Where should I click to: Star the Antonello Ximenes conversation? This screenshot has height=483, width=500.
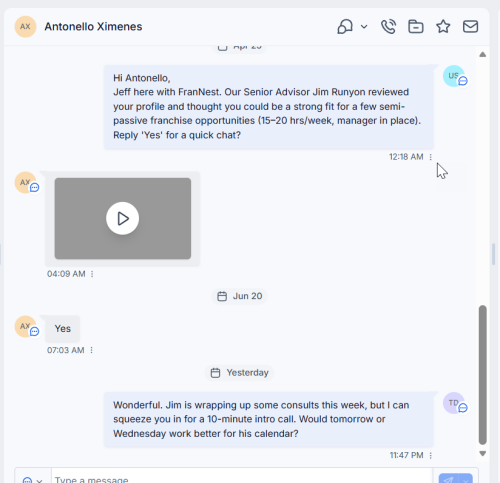click(443, 27)
